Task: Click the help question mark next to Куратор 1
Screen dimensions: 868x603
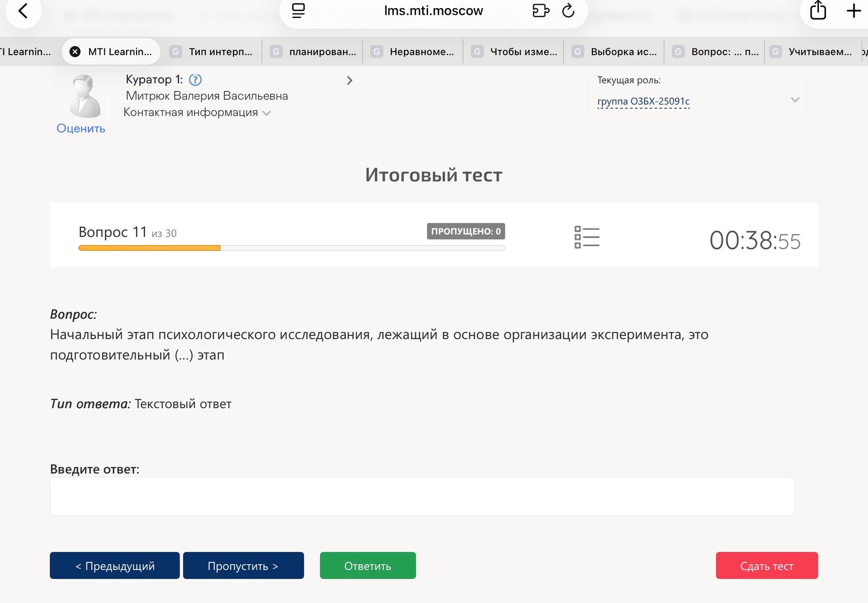Action: (195, 80)
